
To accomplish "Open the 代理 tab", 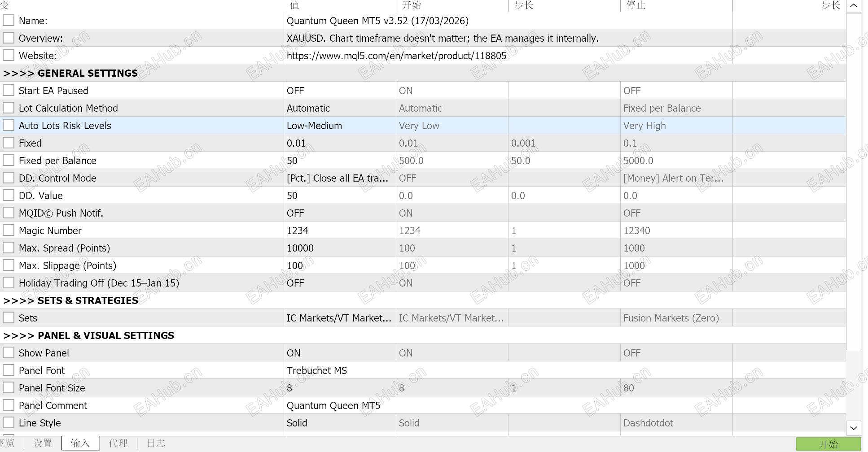I will 118,443.
